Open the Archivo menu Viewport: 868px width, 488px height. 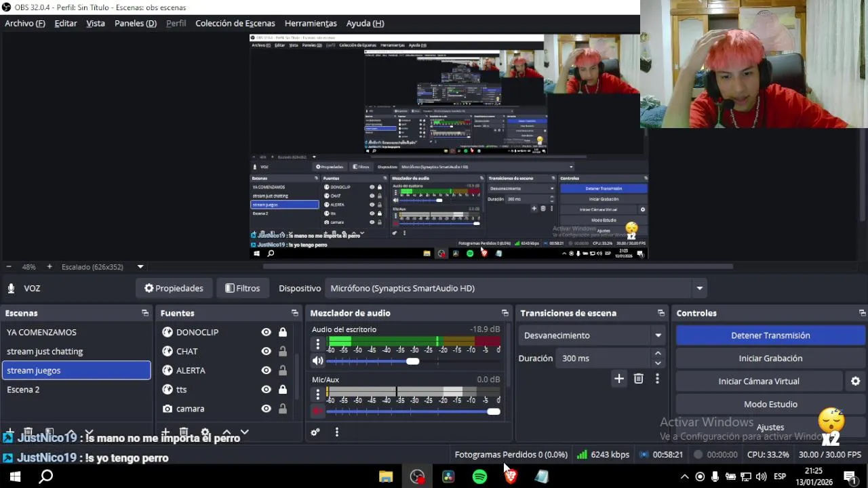coord(25,23)
